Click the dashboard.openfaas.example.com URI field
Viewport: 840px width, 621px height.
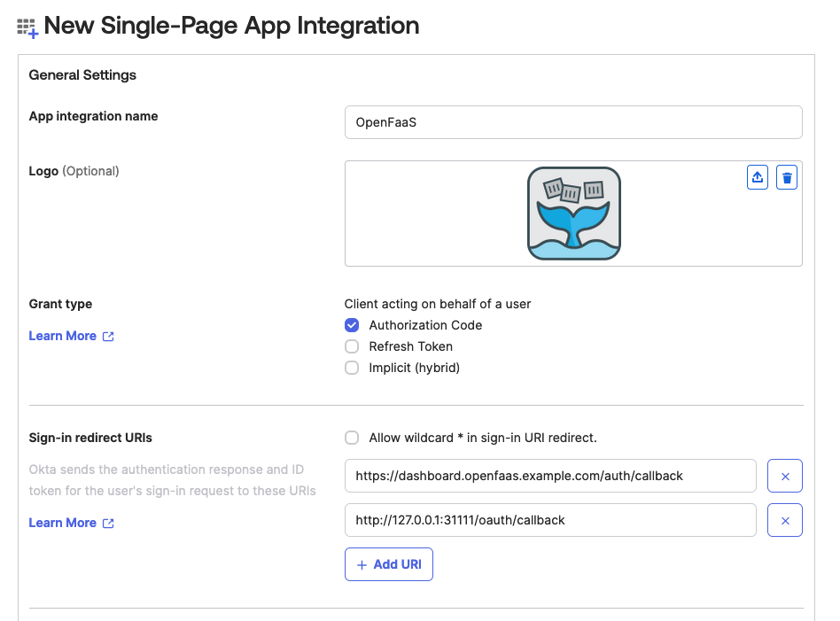pos(549,476)
